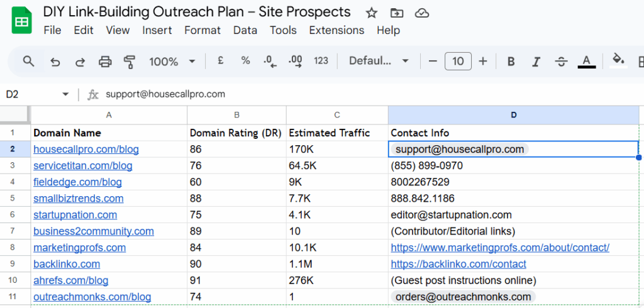Click the font size field showing 10

click(x=458, y=61)
